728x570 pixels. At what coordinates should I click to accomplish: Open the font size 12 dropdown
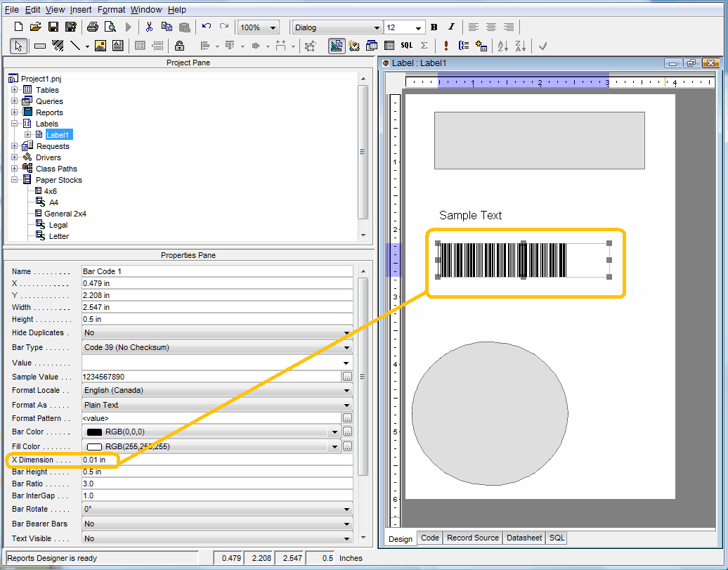(418, 28)
